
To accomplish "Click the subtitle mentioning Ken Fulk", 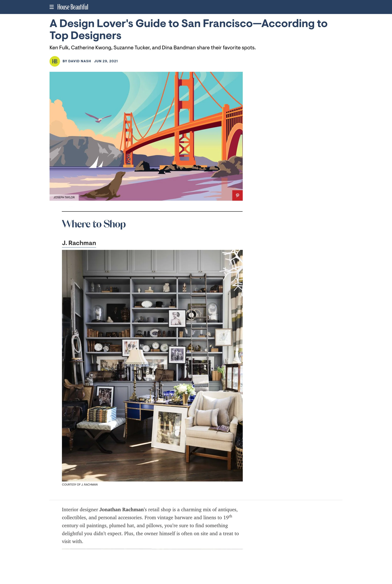I will (x=153, y=48).
